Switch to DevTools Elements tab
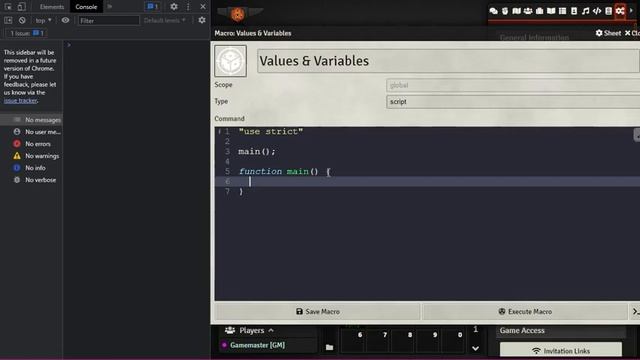640x360 pixels. point(52,7)
